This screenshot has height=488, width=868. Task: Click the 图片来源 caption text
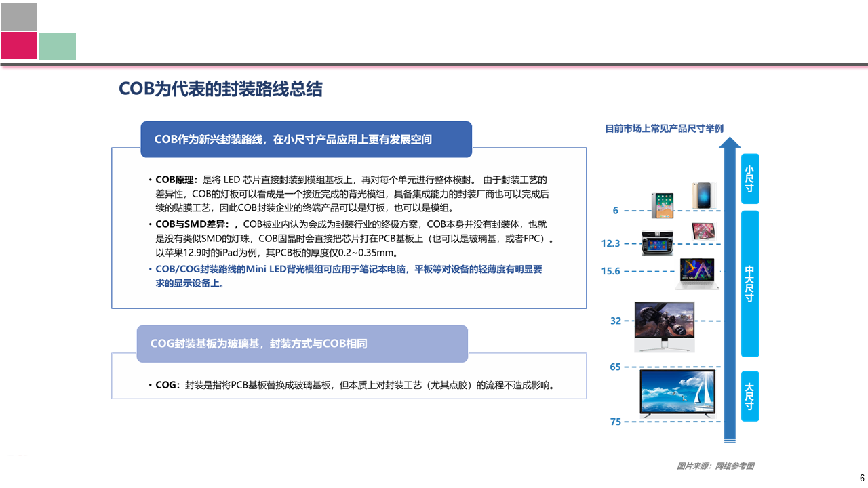point(715,466)
